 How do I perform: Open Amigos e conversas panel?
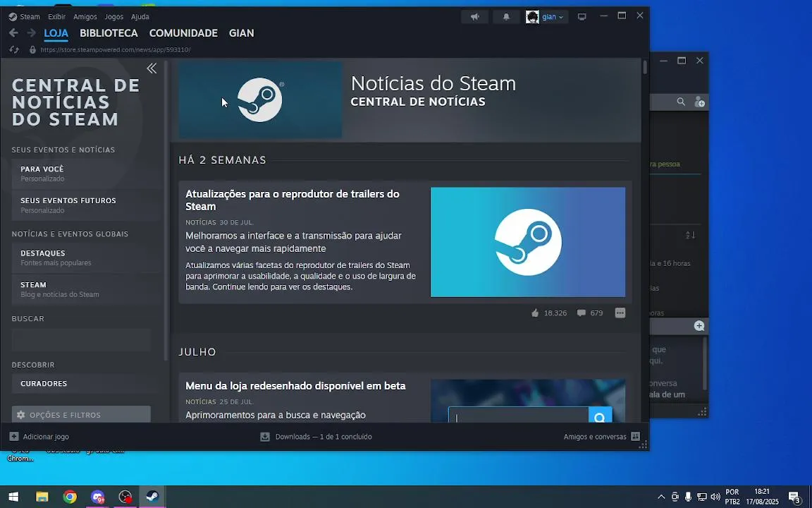pos(602,437)
